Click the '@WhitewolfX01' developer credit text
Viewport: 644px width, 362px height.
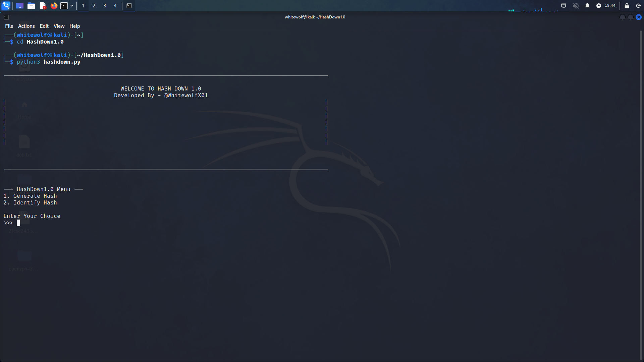186,96
